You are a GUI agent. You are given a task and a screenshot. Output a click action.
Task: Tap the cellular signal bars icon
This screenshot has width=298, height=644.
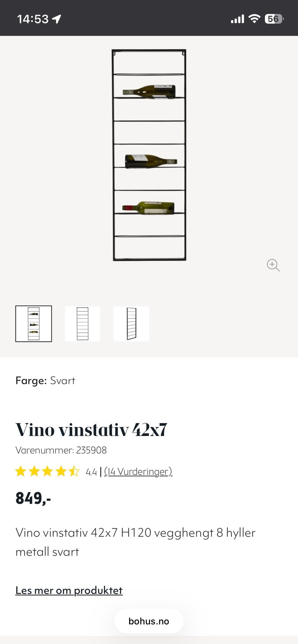[x=237, y=19]
